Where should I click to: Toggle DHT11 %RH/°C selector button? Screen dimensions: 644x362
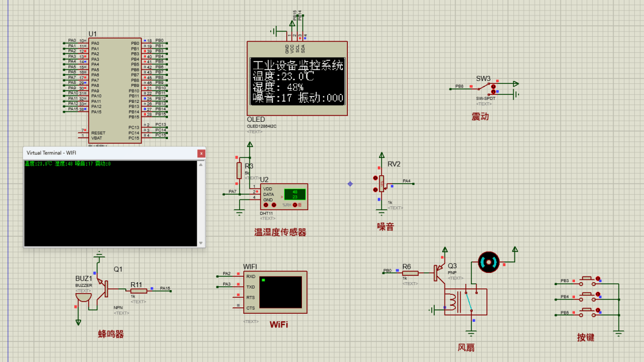[x=295, y=205]
